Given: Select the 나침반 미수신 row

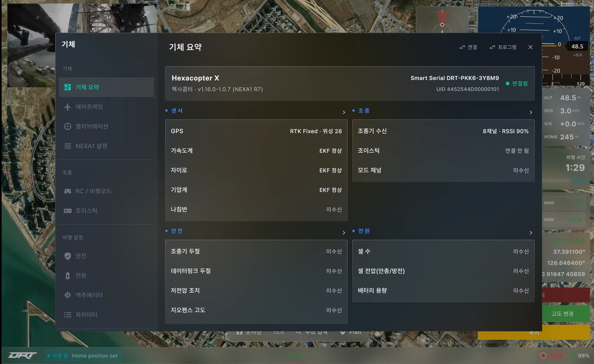Looking at the screenshot, I should [256, 209].
